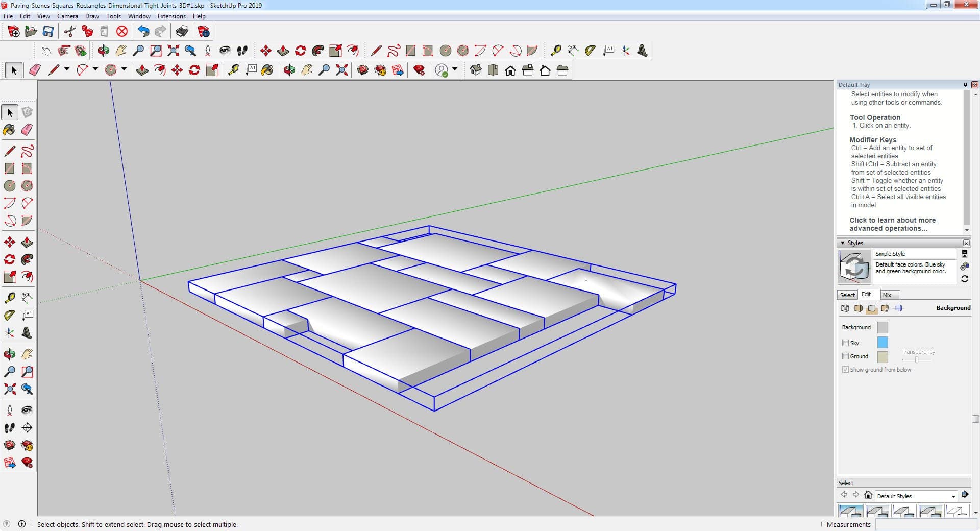Screen dimensions: 980x531
Task: Click the Undo arrow icon
Action: point(143,32)
